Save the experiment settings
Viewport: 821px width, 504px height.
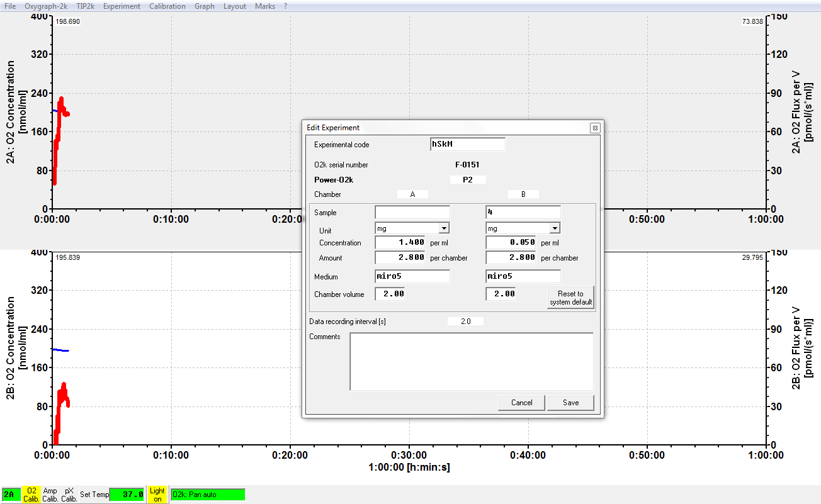tap(570, 403)
